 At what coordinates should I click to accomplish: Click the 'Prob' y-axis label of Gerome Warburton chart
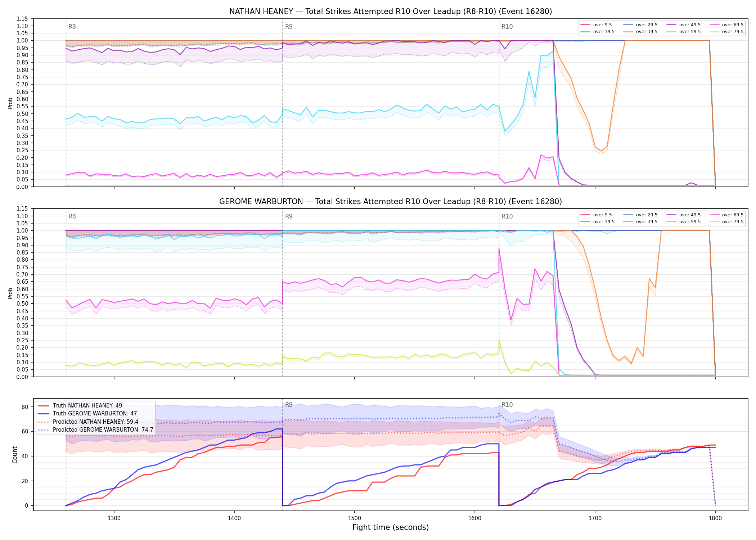[x=10, y=293]
